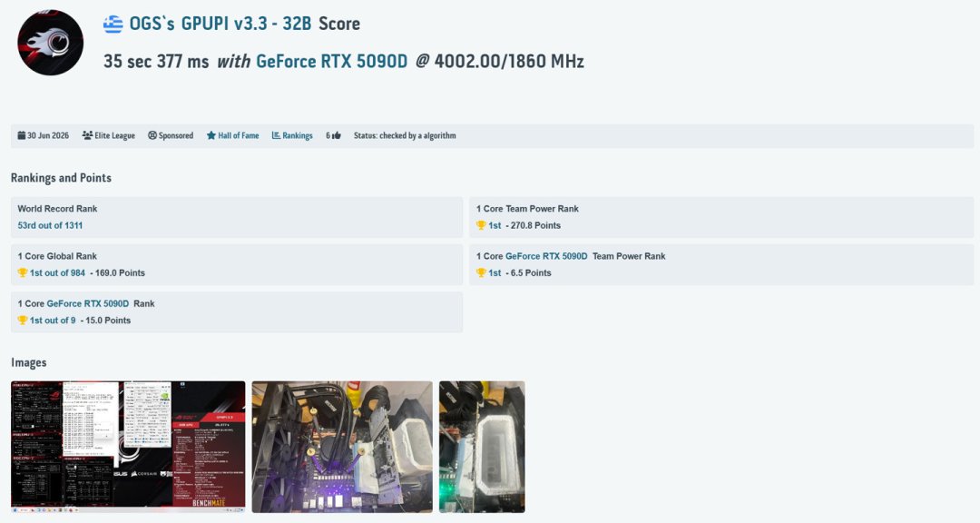Image resolution: width=980 pixels, height=523 pixels.
Task: Open the BenchMate screenshot thumbnail
Action: [x=128, y=447]
